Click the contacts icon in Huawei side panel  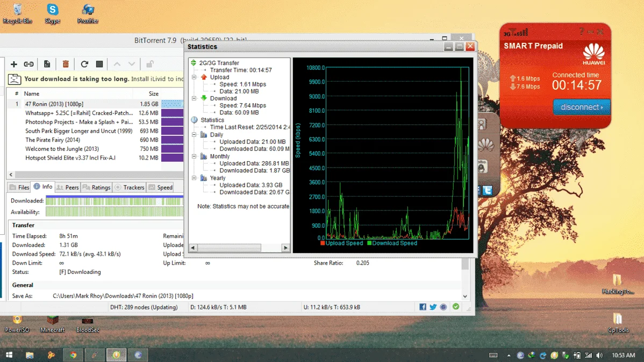point(482,125)
